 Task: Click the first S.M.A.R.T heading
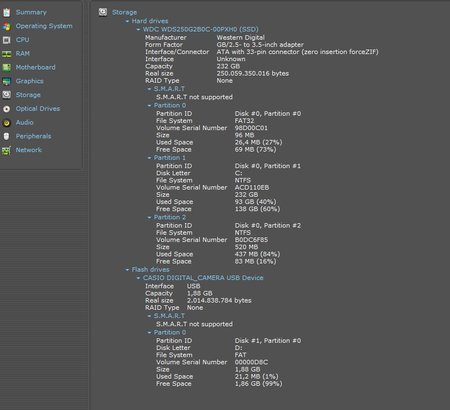pos(169,89)
